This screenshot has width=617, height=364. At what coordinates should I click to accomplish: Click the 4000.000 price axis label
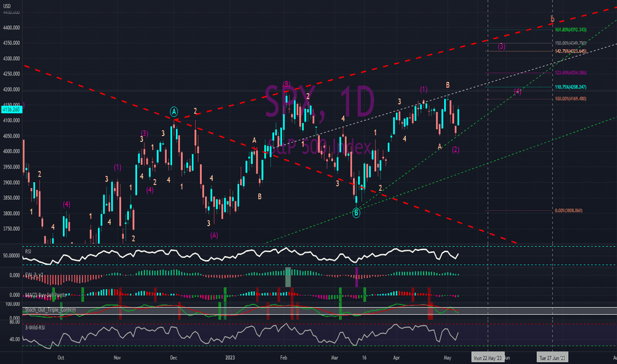[11, 152]
